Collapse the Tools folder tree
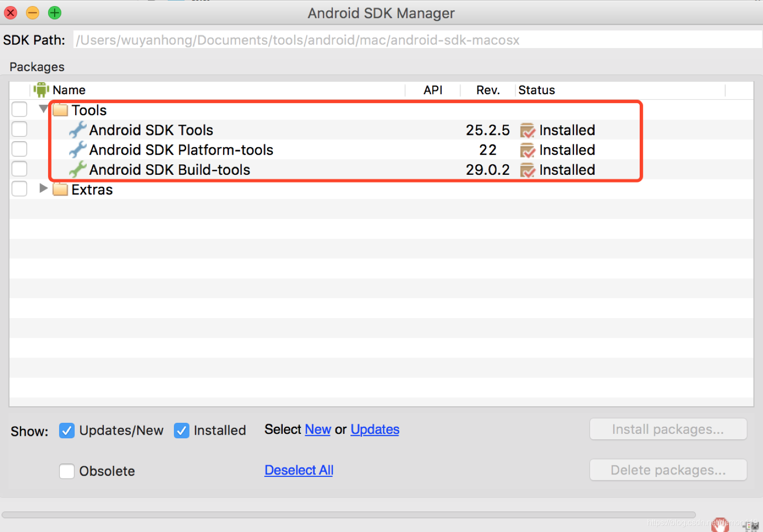763x532 pixels. click(44, 109)
